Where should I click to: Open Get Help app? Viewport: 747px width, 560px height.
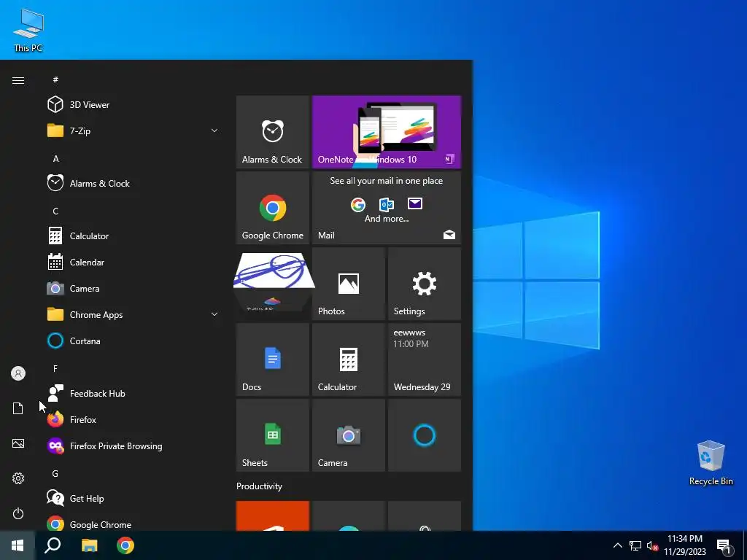point(133,498)
